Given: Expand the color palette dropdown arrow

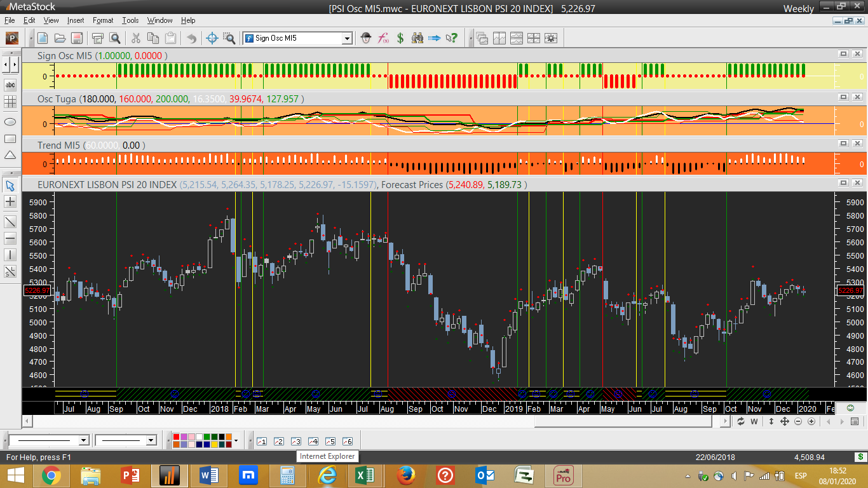Looking at the screenshot, I should coord(236,440).
